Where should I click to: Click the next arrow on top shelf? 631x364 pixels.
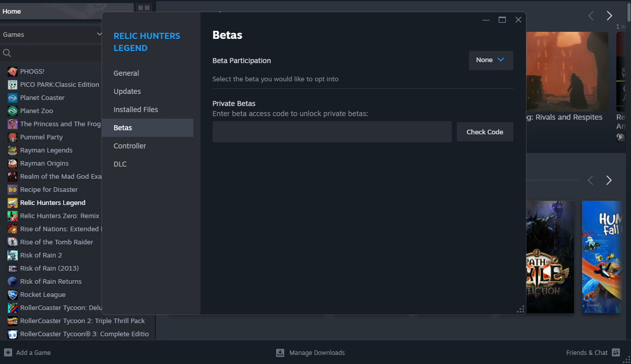coord(609,16)
